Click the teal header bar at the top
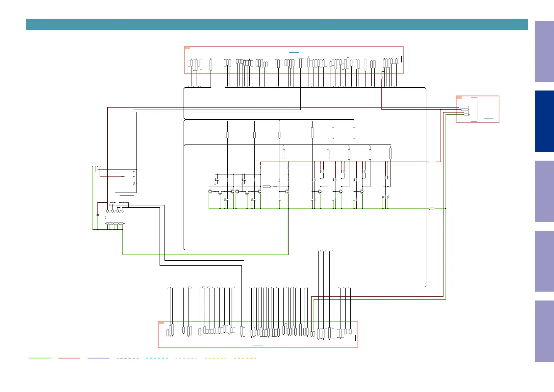 (277, 24)
